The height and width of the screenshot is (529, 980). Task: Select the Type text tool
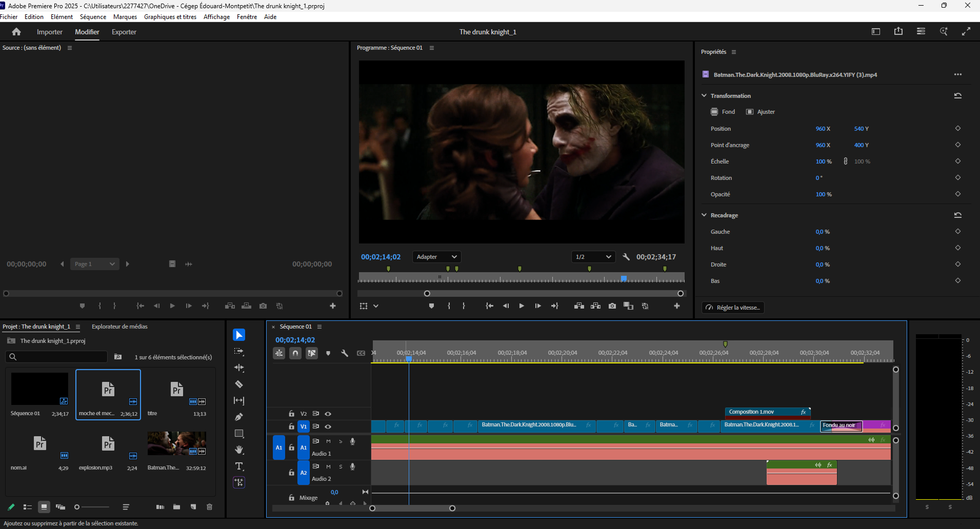click(x=239, y=466)
